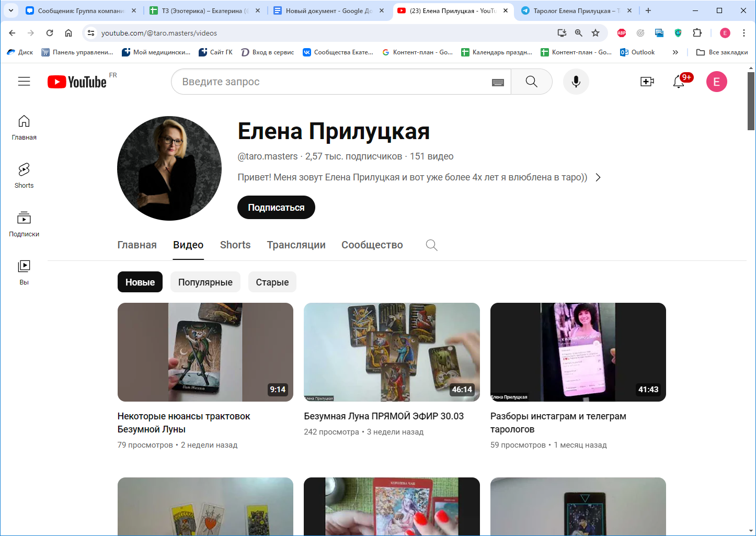The width and height of the screenshot is (756, 536).
Task: Open Shorts in the left sidebar
Action: [24, 176]
